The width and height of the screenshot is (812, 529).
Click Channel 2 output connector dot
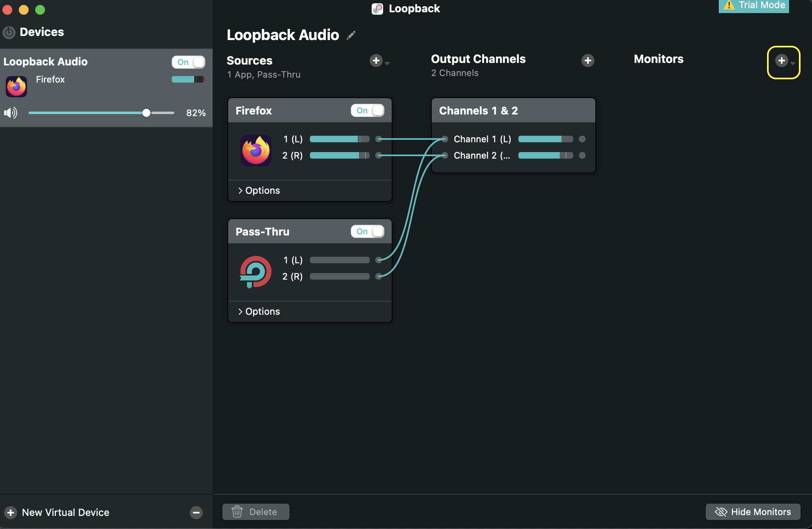coord(582,155)
